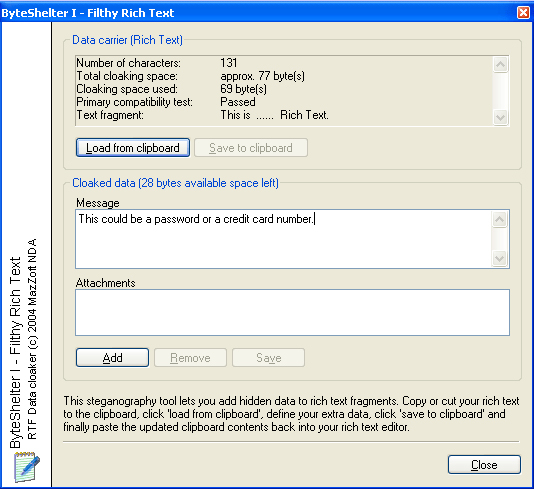Click the Close button at the bottom
534x489 pixels.
point(484,464)
